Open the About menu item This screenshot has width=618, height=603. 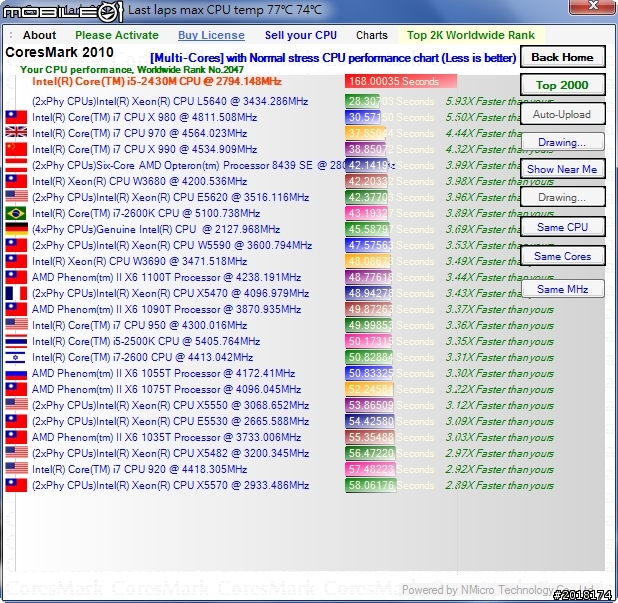[39, 35]
